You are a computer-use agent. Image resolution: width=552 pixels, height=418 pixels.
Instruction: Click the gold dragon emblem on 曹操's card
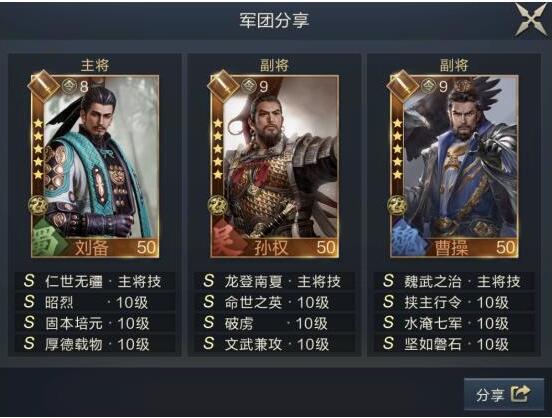pyautogui.click(x=398, y=206)
